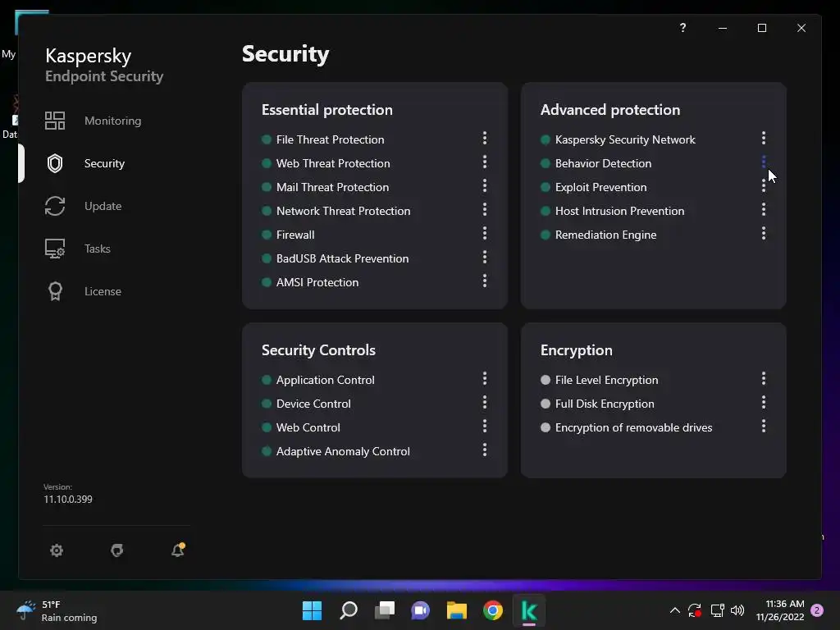840x630 pixels.
Task: Open Remediation Engine three-dot menu
Action: tap(764, 233)
